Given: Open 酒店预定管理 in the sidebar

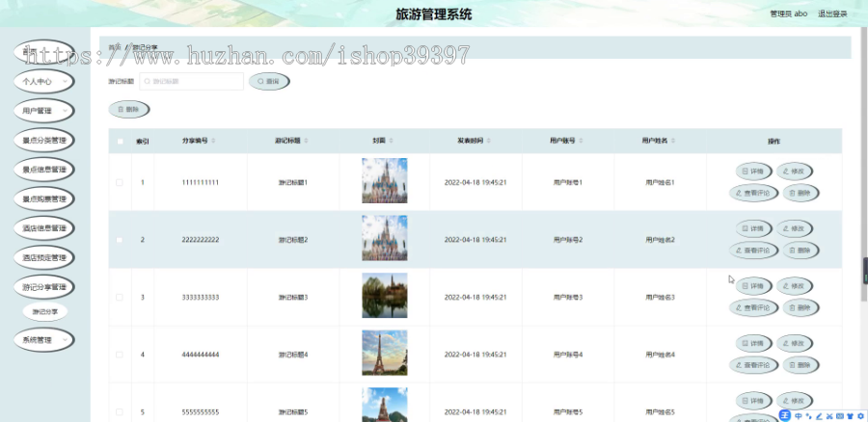Looking at the screenshot, I should pos(43,258).
